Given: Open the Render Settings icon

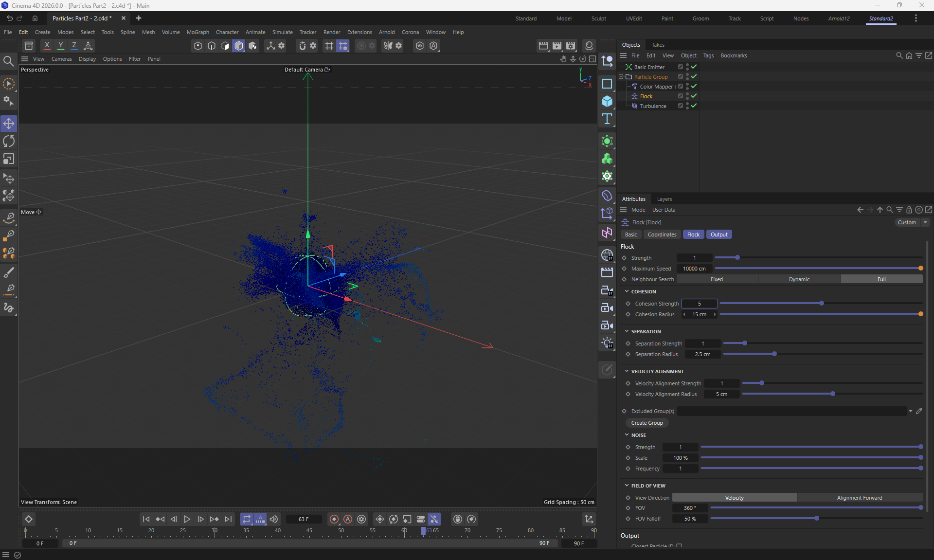Looking at the screenshot, I should tap(571, 46).
